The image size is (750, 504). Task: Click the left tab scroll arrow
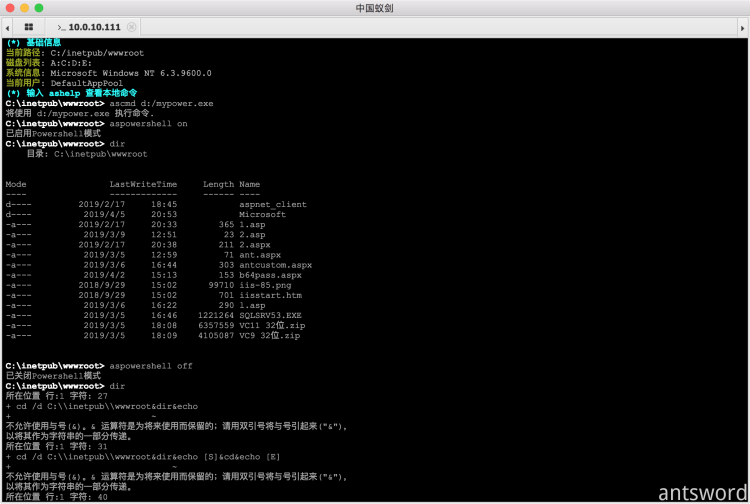6,27
